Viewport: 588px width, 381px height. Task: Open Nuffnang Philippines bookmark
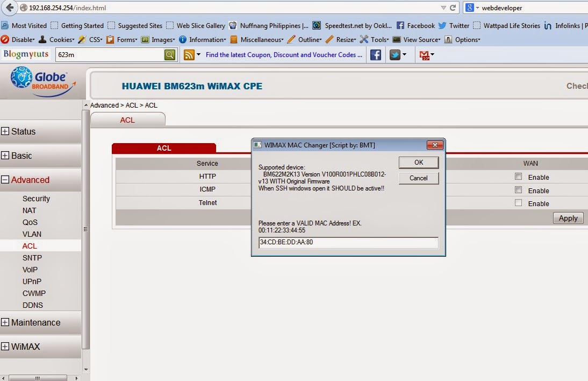(269, 25)
